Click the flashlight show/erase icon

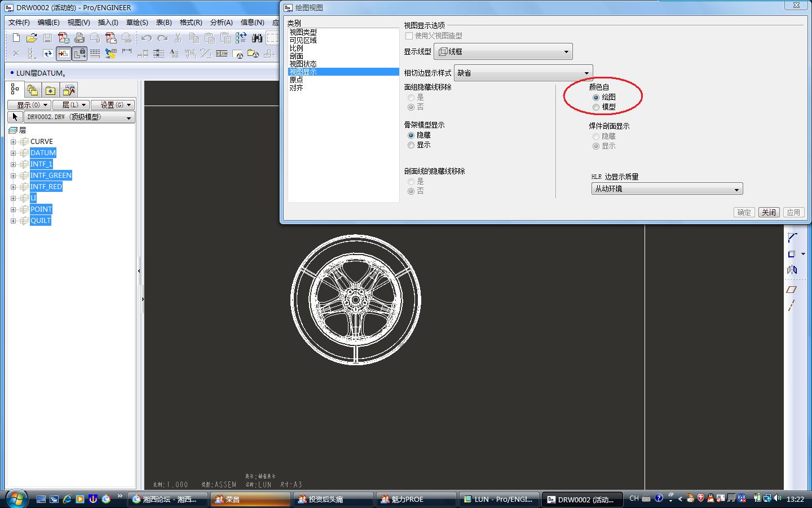[111, 54]
